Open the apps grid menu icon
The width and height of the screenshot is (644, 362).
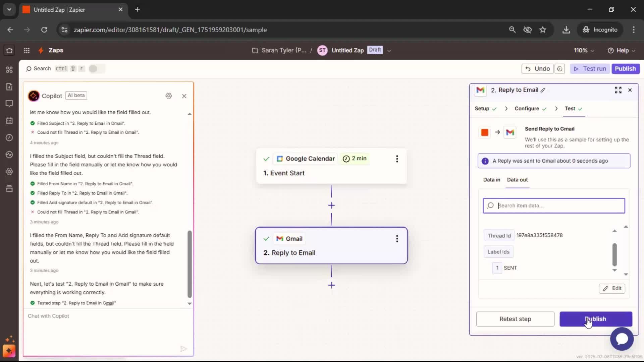(x=27, y=50)
